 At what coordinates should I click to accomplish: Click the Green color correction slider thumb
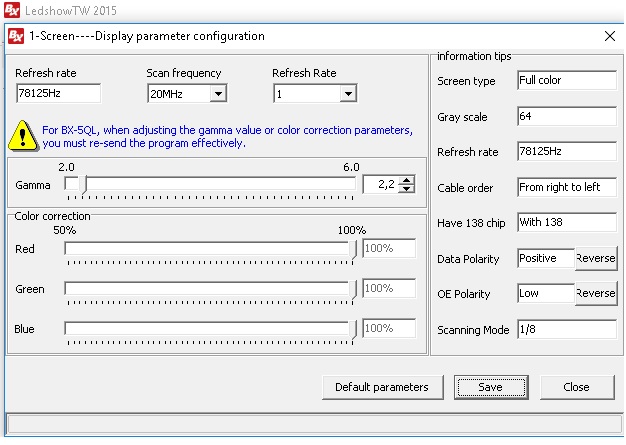pyautogui.click(x=353, y=290)
